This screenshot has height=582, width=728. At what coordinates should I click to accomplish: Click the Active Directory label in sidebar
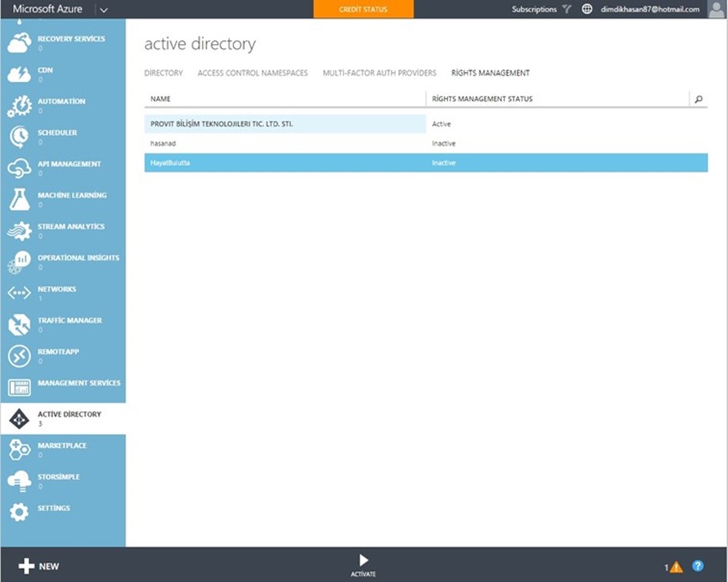[69, 414]
